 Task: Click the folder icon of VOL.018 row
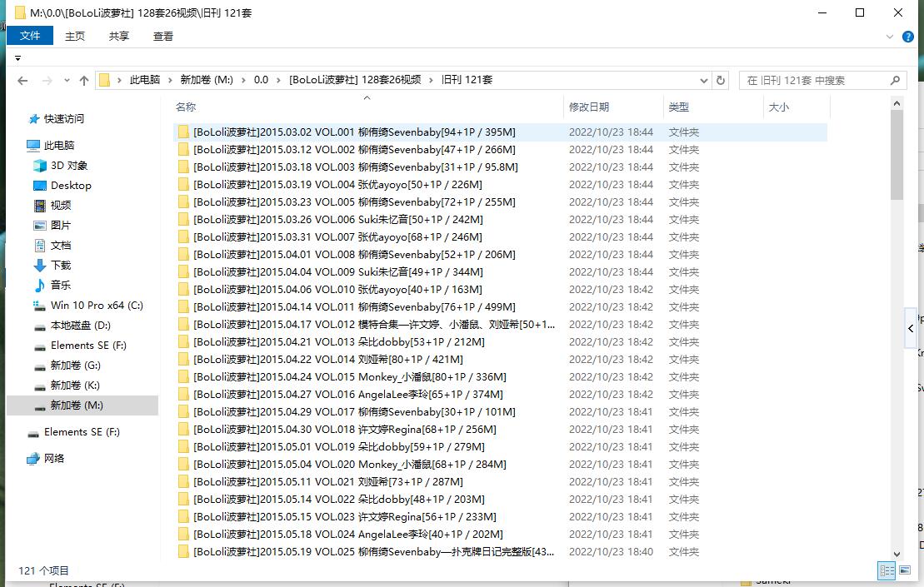183,429
